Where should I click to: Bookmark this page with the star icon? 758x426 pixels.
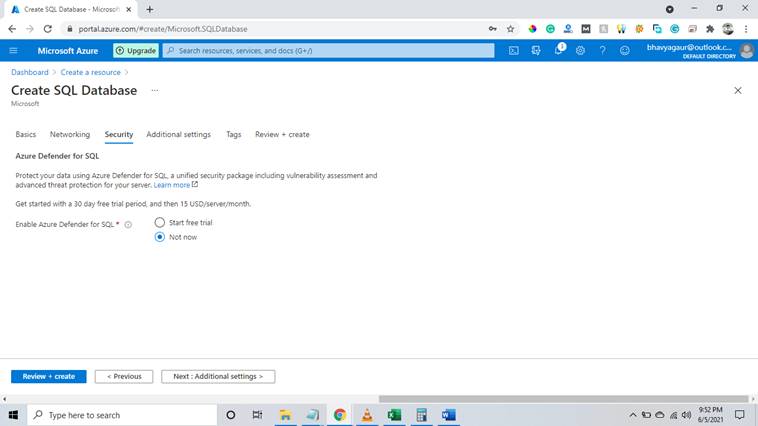pyautogui.click(x=510, y=29)
